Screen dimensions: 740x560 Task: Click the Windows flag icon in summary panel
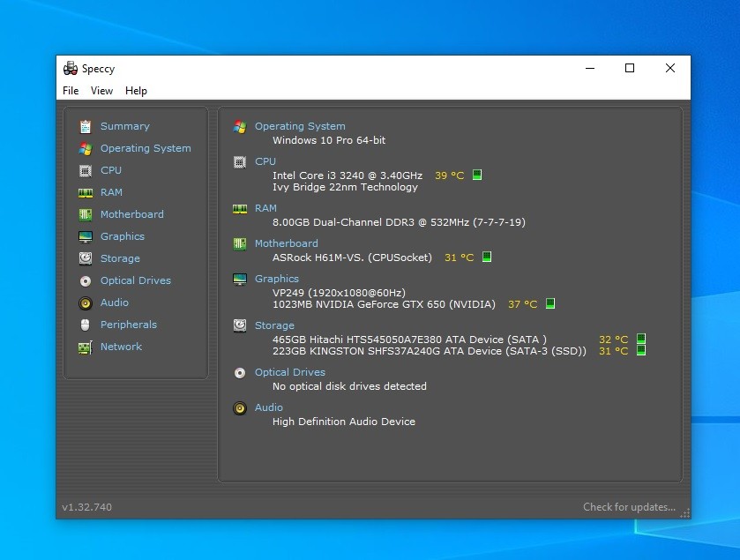[x=240, y=126]
